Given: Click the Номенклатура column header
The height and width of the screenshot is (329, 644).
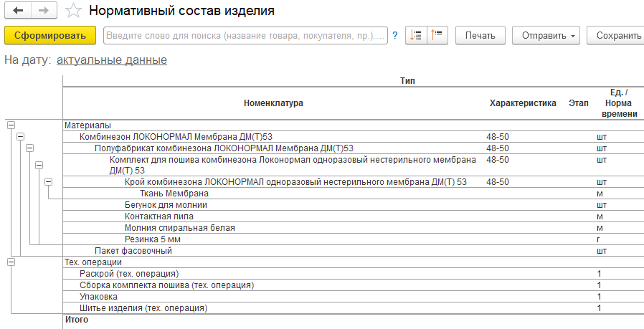Looking at the screenshot, I should (x=273, y=103).
